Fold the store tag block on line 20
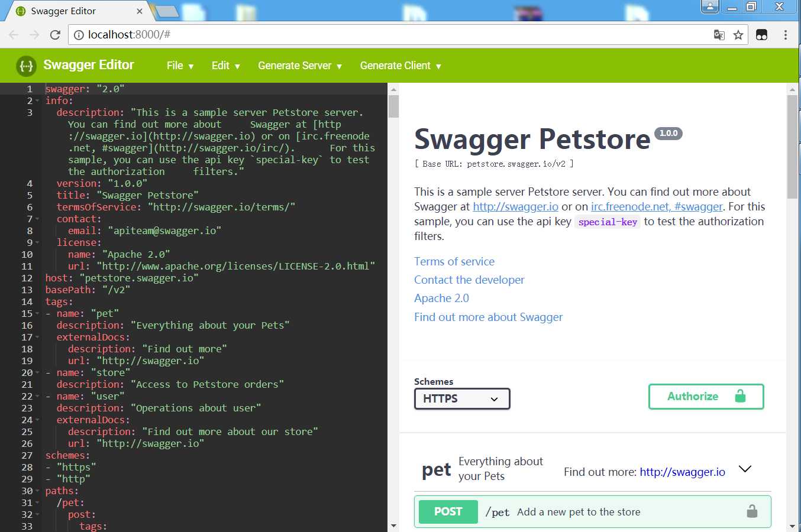 (37, 372)
